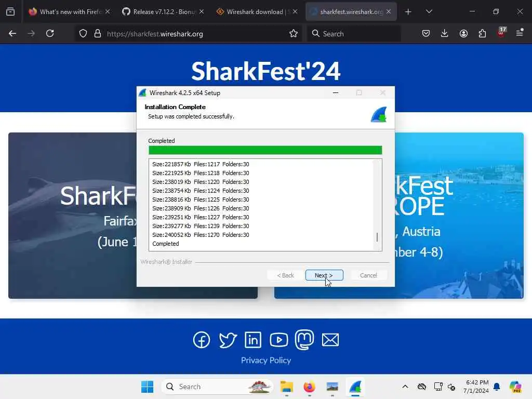
Task: Click the cloud sync-off tray icon
Action: (422, 387)
